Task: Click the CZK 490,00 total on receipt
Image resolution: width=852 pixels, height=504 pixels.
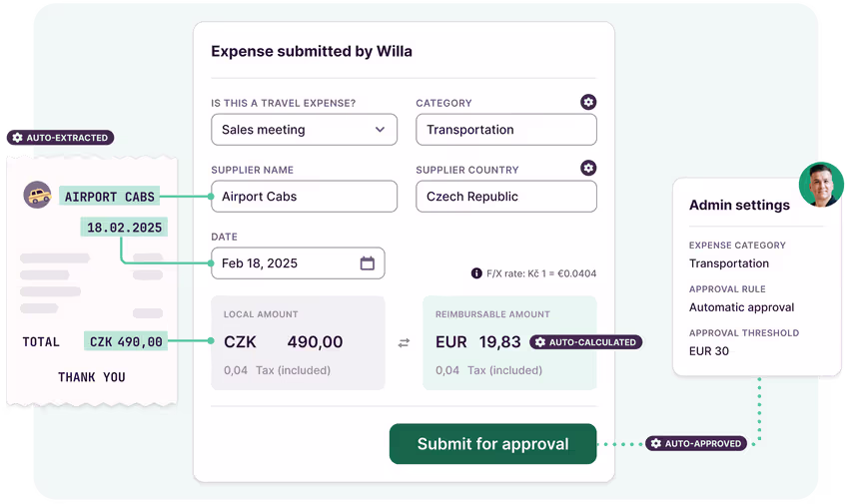Action: (126, 341)
